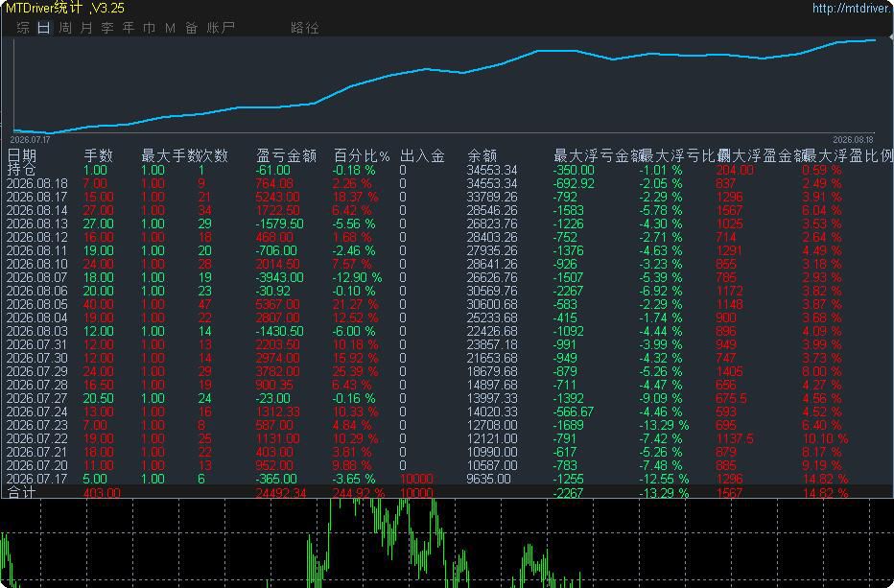Select the 2026.08.03 date row
Viewport: 894px width, 588px height.
pyautogui.click(x=37, y=331)
